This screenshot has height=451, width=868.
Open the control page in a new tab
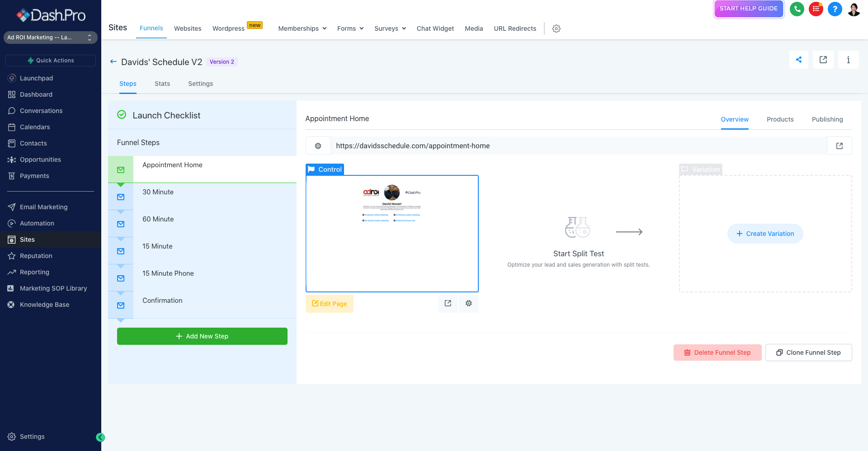(448, 303)
